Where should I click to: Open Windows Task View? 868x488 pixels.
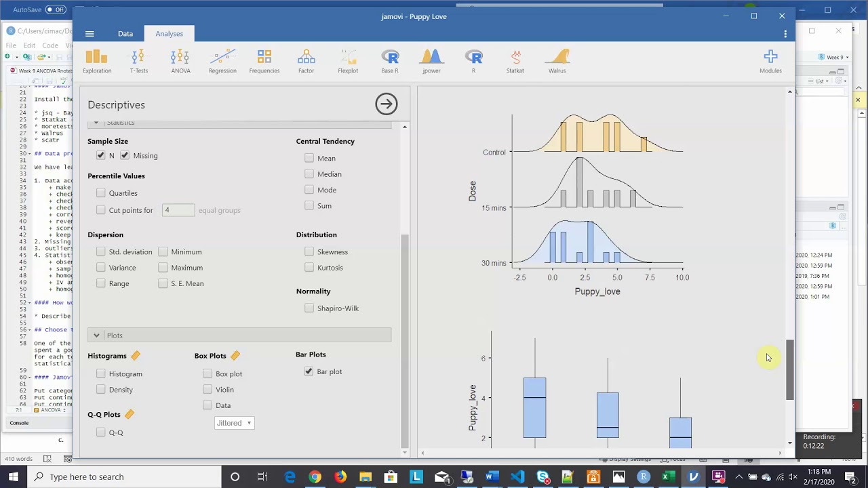click(262, 476)
